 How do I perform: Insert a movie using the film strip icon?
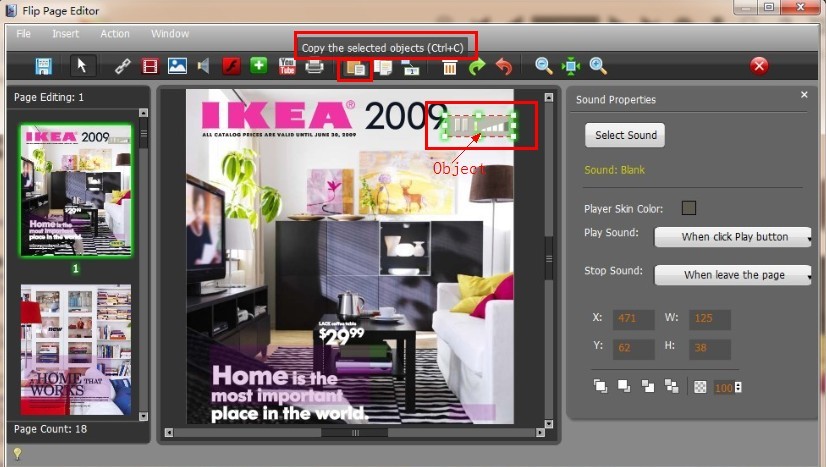click(x=150, y=66)
